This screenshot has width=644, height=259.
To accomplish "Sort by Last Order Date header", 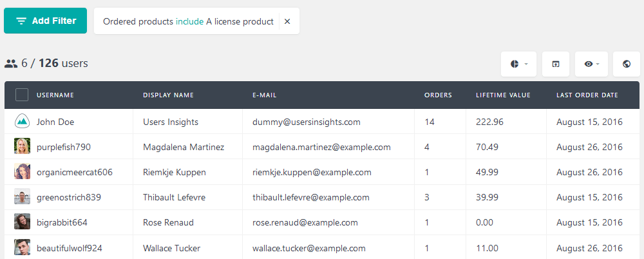I will (x=587, y=95).
